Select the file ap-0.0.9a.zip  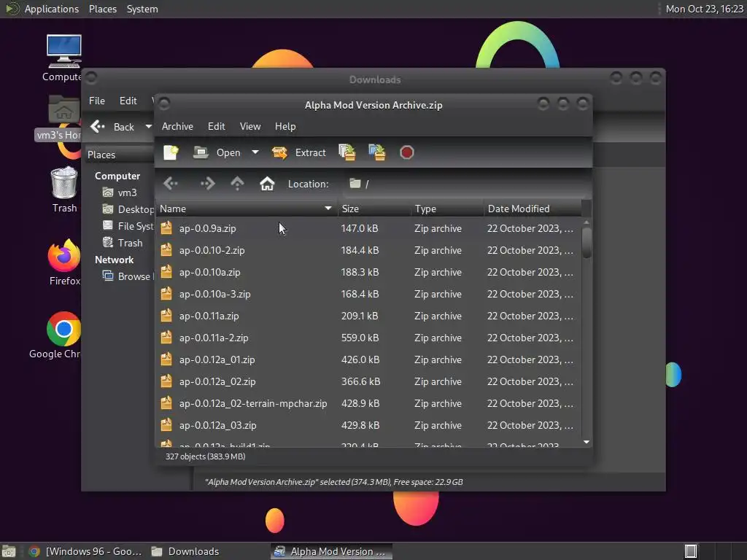coord(368,228)
